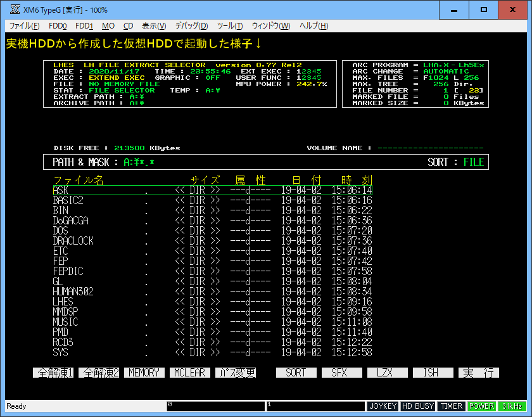Select the DRACLOCK directory row
This screenshot has width=532, height=417.
coord(212,241)
